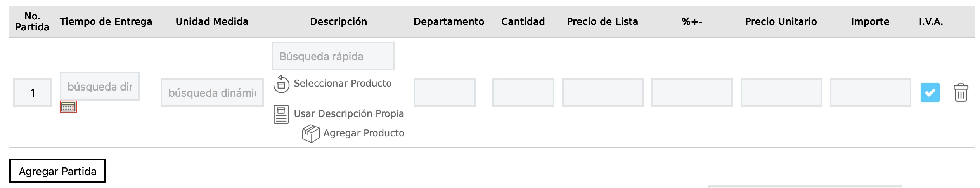Click the Agregar Producto box icon
The height and width of the screenshot is (188, 980).
[311, 133]
